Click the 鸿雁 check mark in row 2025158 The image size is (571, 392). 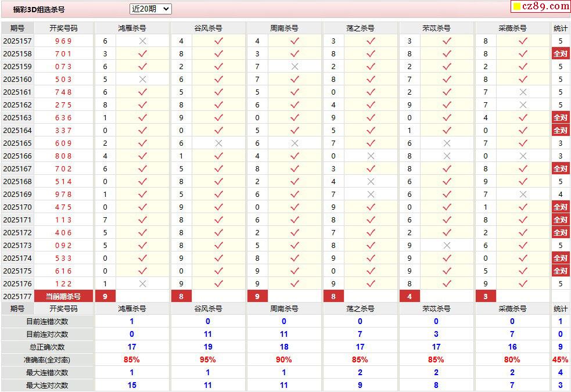143,54
